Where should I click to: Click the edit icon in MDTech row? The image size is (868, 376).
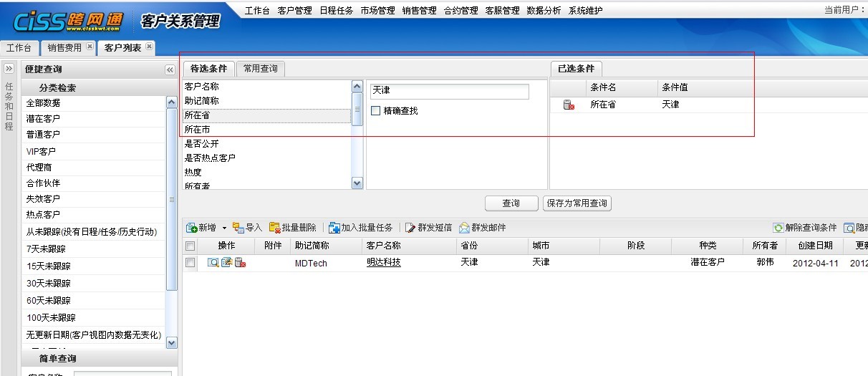[226, 263]
